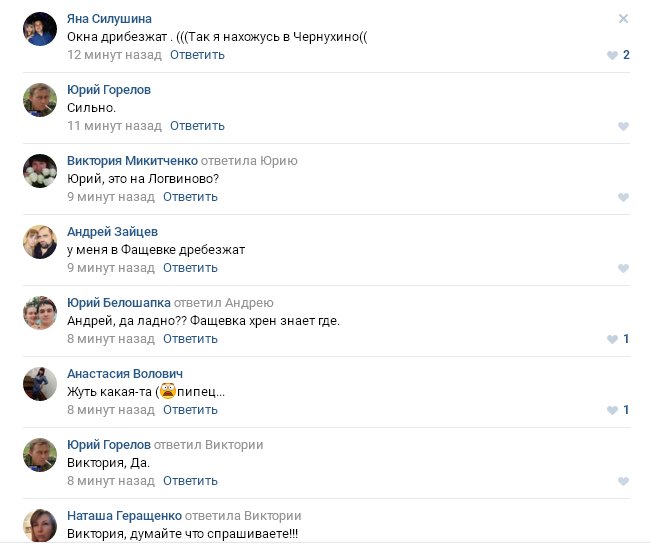
Task: Reply to Анастасия Волович's comment
Action: pos(190,410)
